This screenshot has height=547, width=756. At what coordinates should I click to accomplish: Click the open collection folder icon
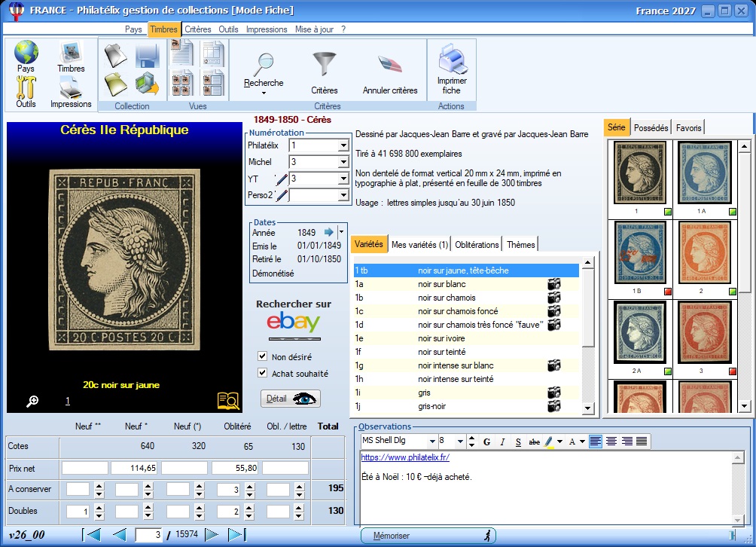pyautogui.click(x=116, y=55)
